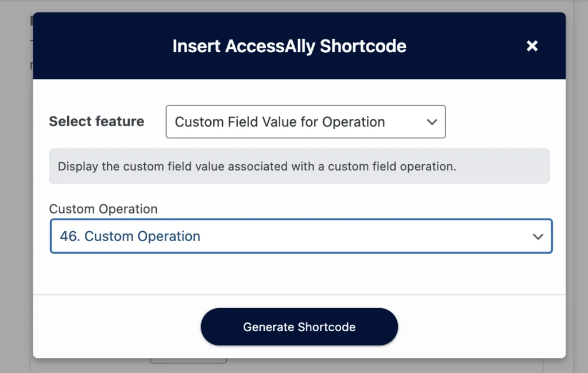Click the partially hidden button beneath the dialog

tap(188, 361)
